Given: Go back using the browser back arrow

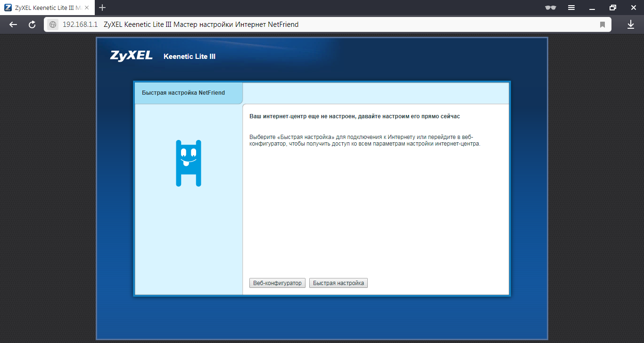Looking at the screenshot, I should point(13,24).
